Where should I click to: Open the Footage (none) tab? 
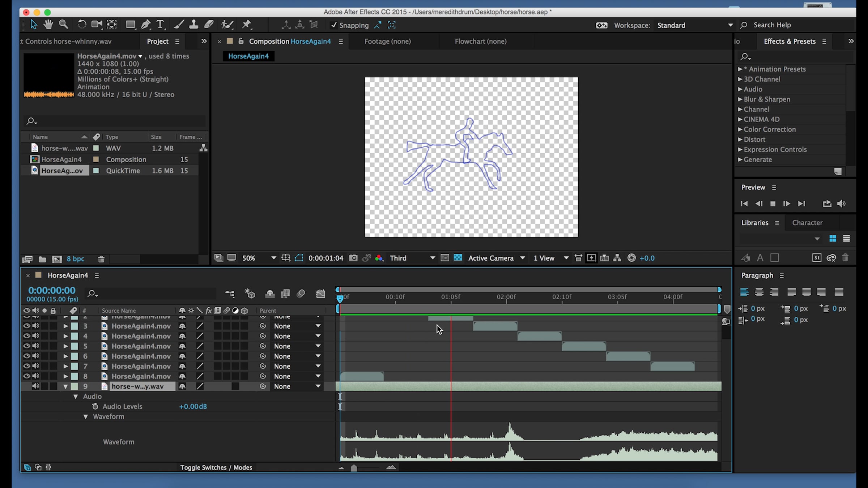click(x=387, y=41)
